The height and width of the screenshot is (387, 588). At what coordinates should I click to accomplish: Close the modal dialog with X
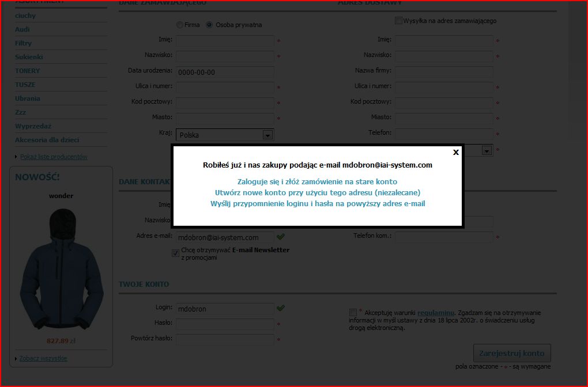pyautogui.click(x=455, y=152)
